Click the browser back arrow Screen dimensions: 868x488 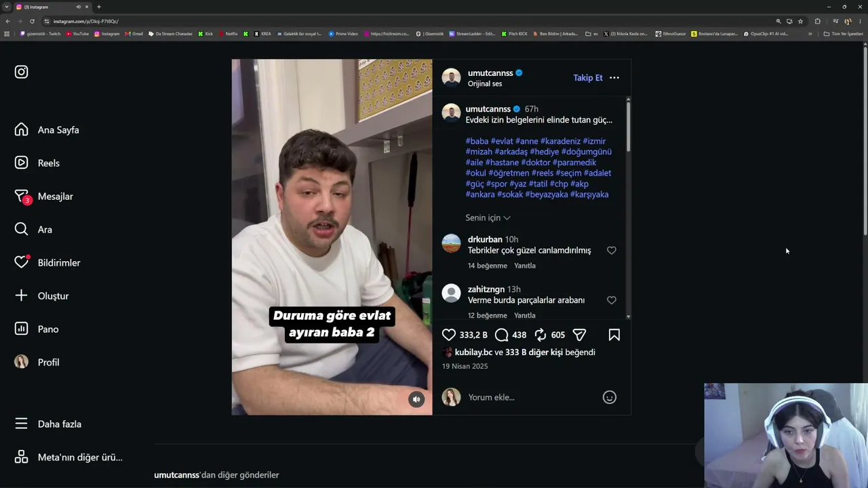point(8,21)
